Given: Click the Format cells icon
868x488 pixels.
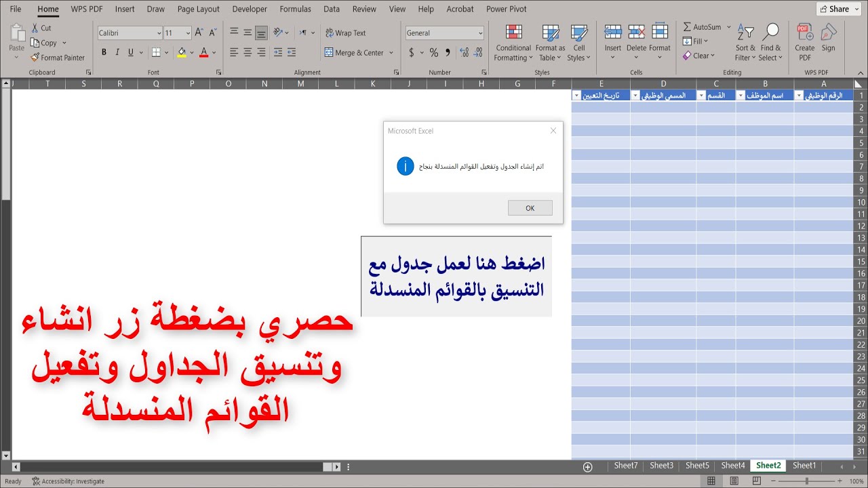Looking at the screenshot, I should (660, 32).
